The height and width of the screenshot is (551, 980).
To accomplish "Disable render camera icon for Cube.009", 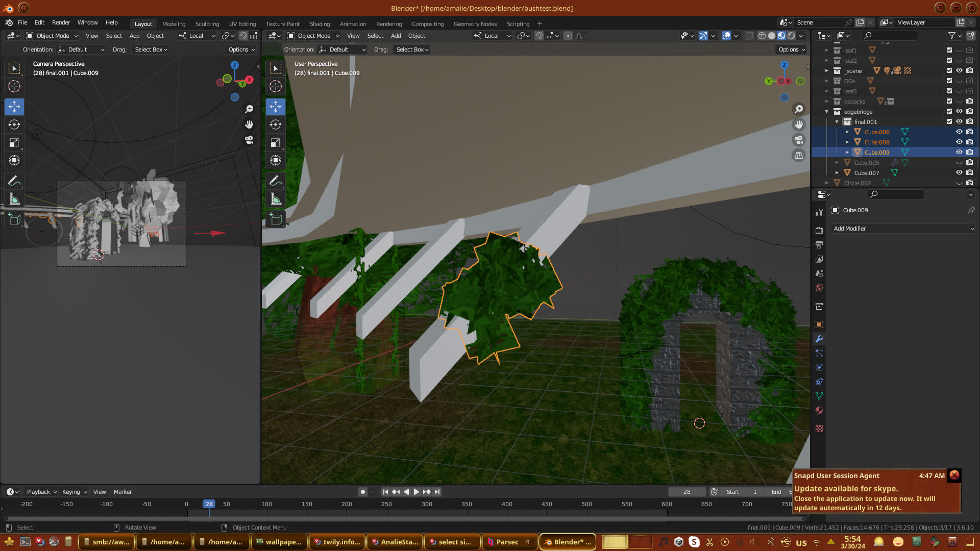I will [x=970, y=152].
